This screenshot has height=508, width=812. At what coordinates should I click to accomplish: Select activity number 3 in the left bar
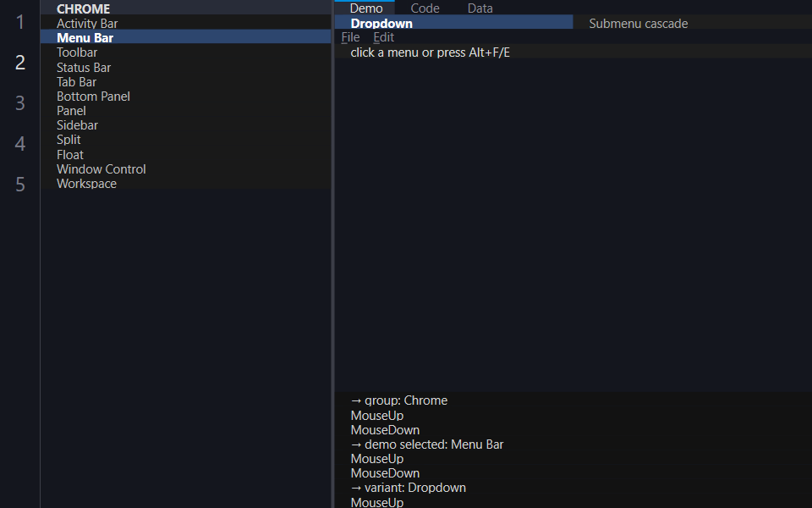(x=20, y=102)
